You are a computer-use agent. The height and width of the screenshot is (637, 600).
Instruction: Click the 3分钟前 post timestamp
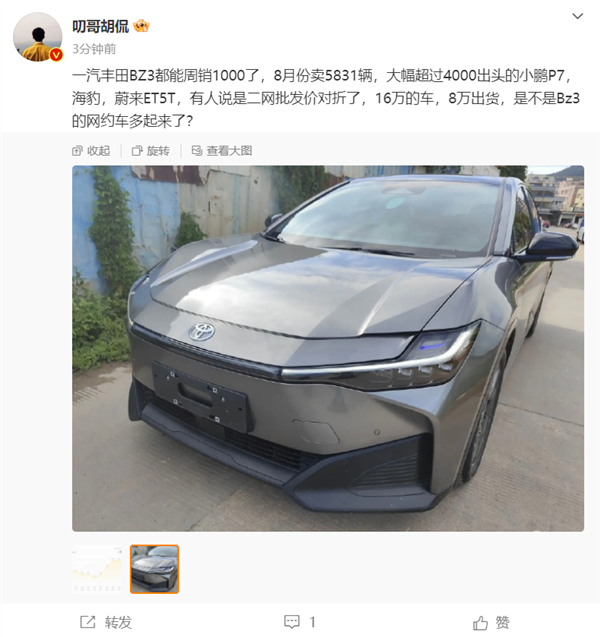(x=94, y=49)
